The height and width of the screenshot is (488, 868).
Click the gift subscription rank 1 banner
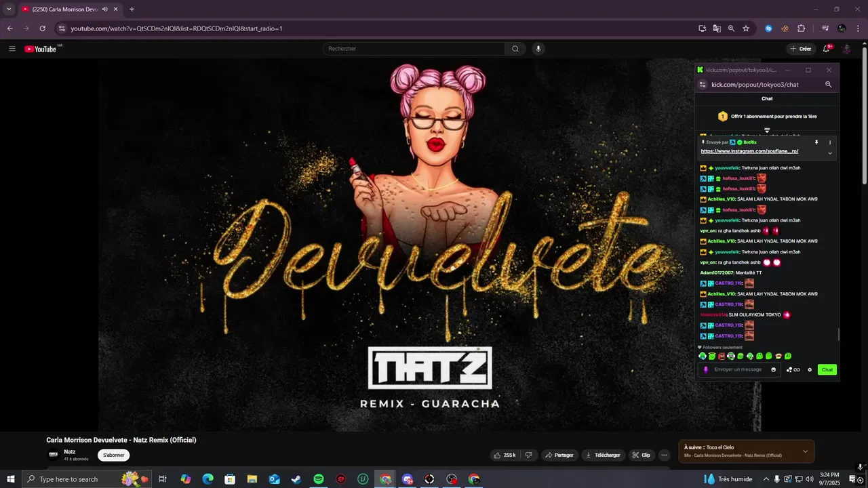pos(767,117)
